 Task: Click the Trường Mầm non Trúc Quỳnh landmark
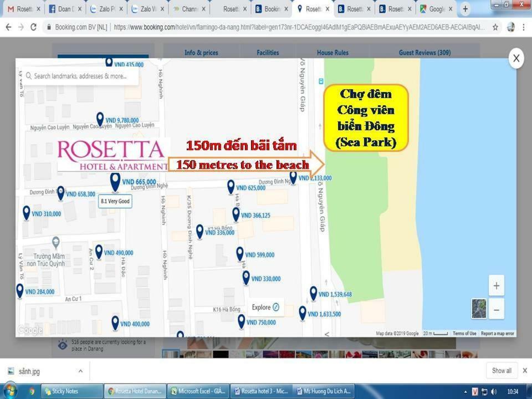coord(56,242)
